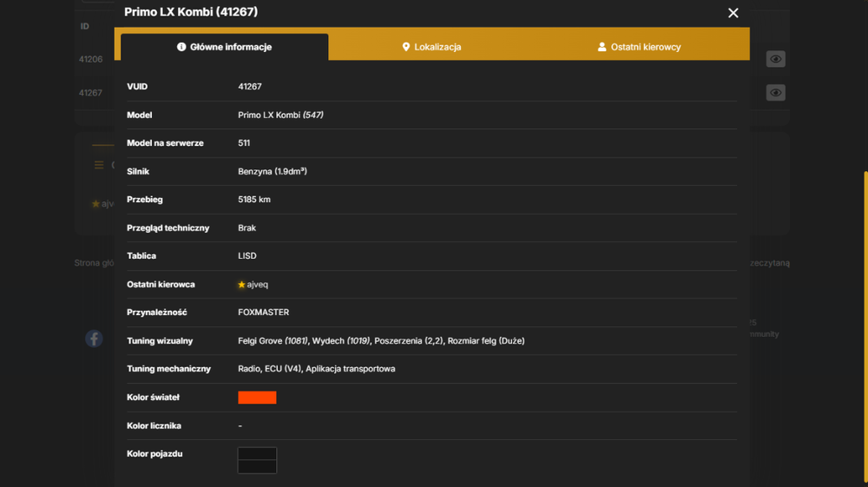Click the model value Primo LX Kombi (547)
The width and height of the screenshot is (868, 487).
coord(280,115)
